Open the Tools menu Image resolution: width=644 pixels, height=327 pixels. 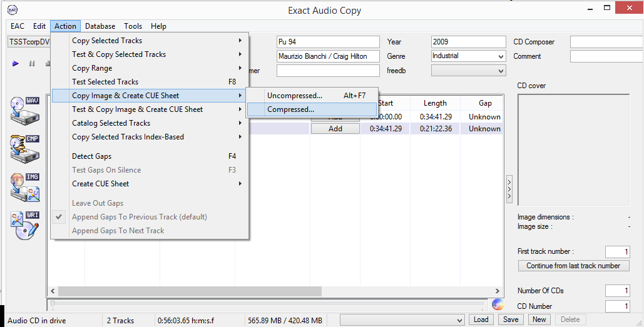[x=133, y=26]
